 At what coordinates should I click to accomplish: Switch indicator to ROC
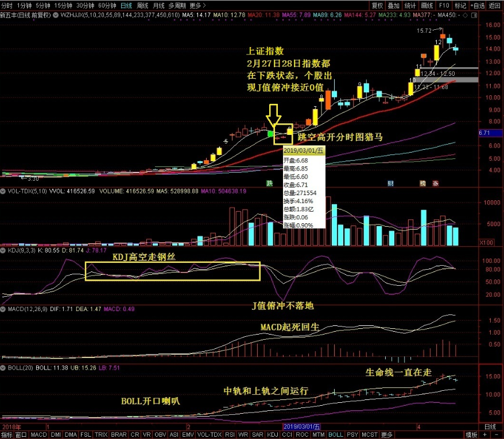click(x=302, y=435)
